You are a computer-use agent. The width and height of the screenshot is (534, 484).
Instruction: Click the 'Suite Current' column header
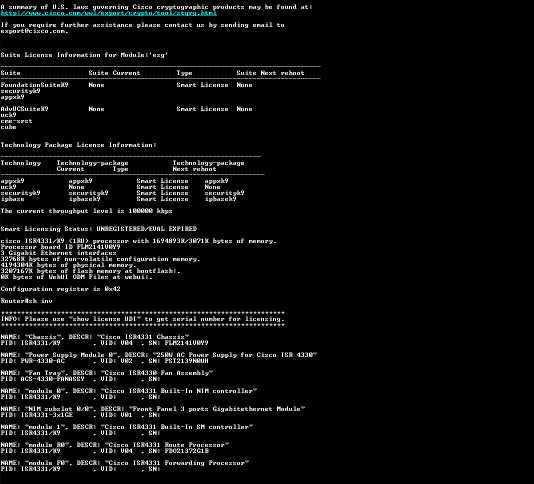114,73
